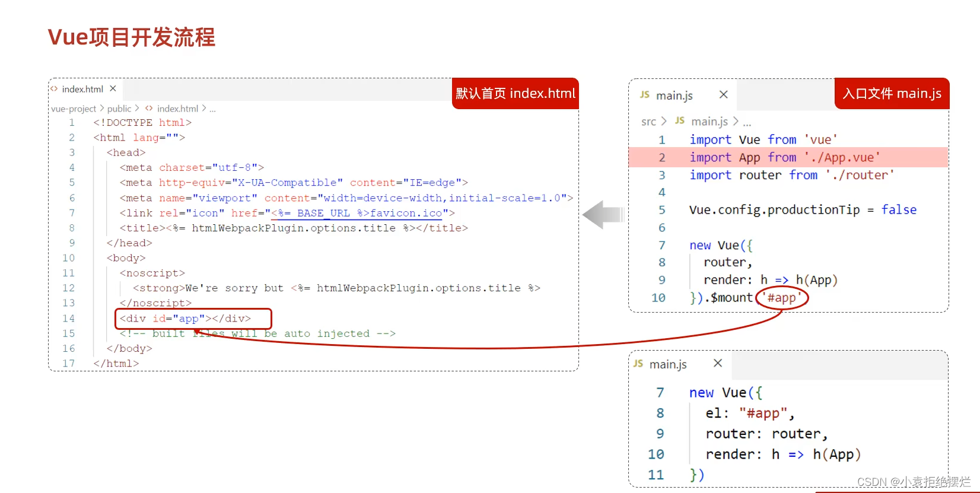The image size is (980, 493).
Task: Select the index.html editor tab
Action: pyautogui.click(x=85, y=89)
